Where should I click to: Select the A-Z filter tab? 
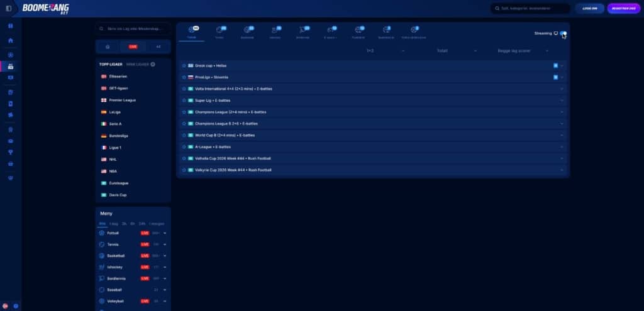pos(158,46)
